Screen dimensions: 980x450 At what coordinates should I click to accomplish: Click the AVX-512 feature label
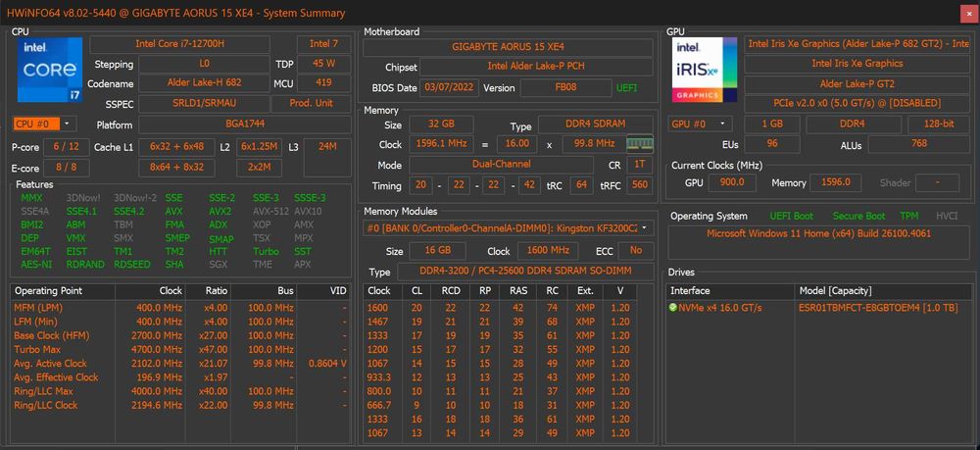[x=270, y=211]
